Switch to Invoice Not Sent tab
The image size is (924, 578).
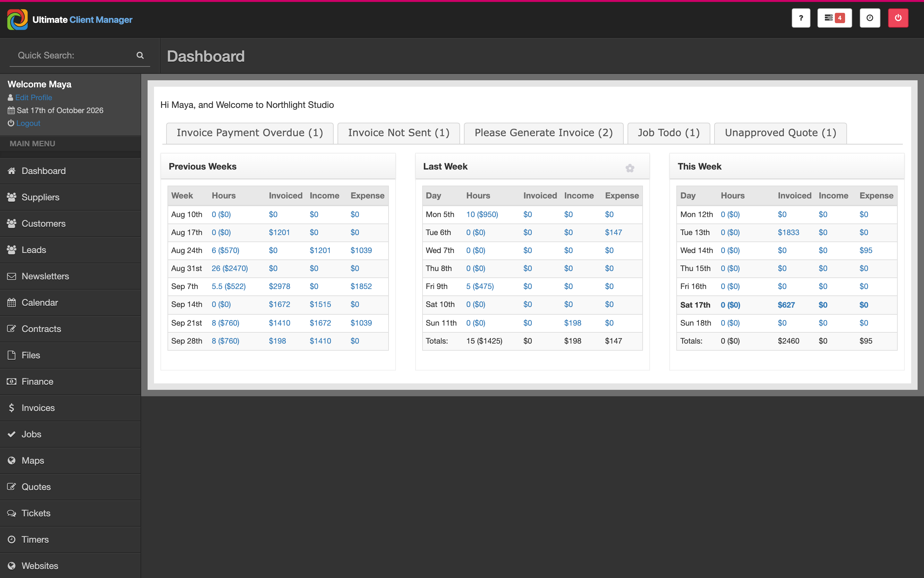coord(398,133)
